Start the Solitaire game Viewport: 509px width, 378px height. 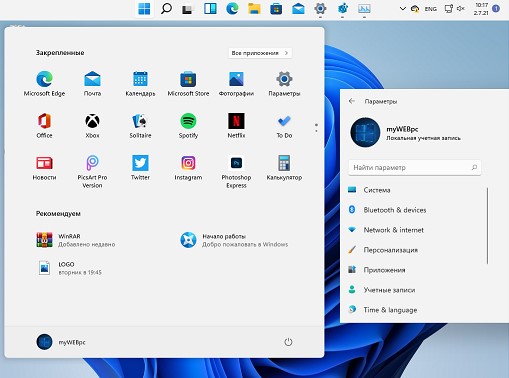(x=140, y=125)
